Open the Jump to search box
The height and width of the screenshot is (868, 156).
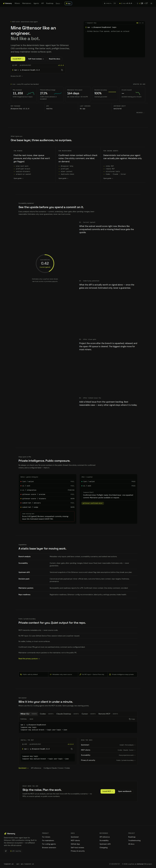110,3
